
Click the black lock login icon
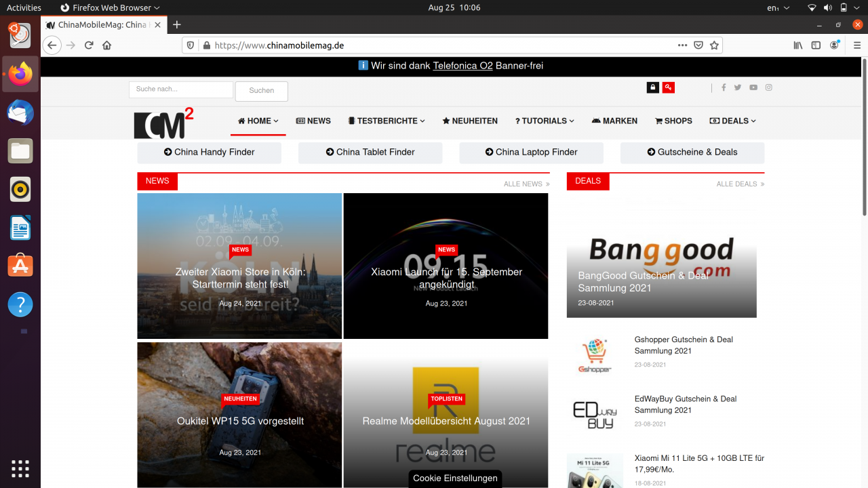652,87
